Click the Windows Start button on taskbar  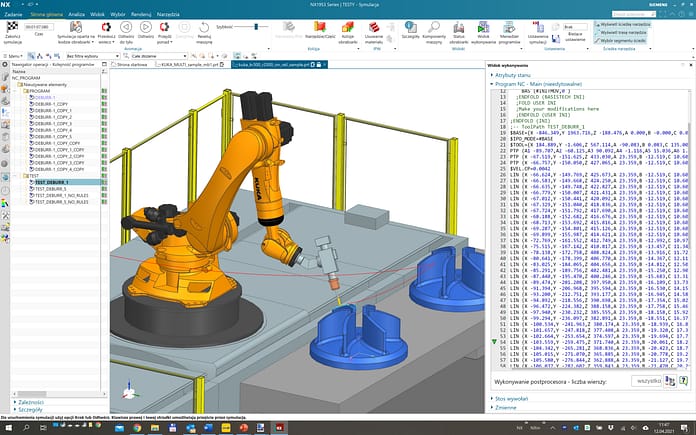pos(7,426)
